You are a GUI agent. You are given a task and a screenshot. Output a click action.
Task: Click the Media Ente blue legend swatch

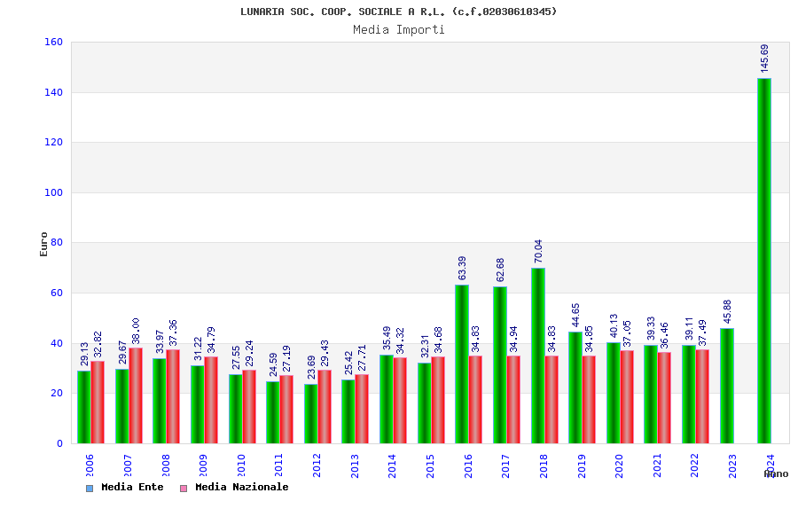coord(90,489)
